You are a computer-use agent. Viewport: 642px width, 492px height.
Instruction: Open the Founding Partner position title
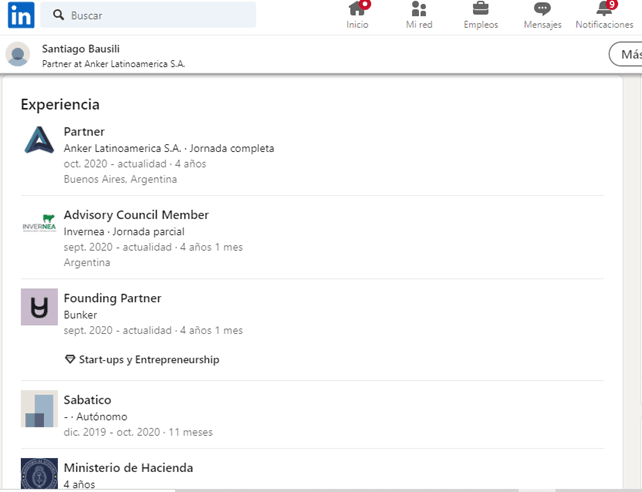113,298
